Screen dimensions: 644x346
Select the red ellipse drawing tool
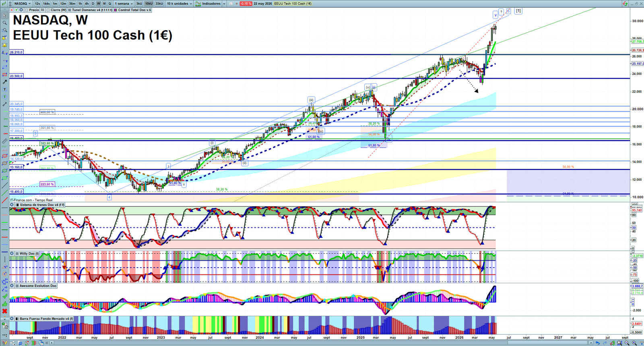(4, 156)
